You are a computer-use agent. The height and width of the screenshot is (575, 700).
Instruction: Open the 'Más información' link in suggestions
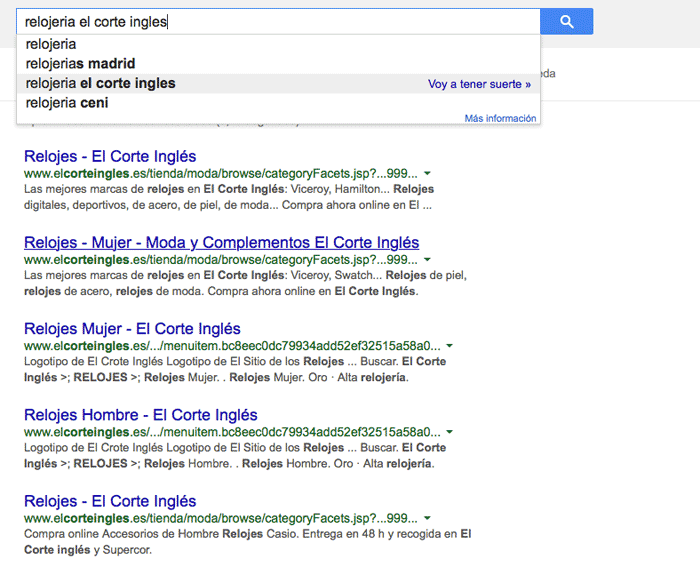[500, 118]
